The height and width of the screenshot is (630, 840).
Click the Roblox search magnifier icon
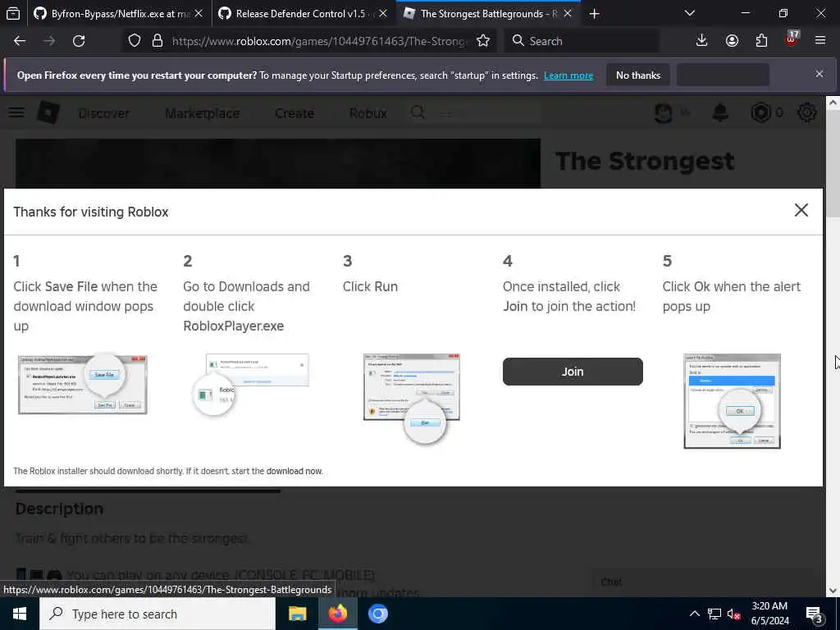[x=418, y=112]
